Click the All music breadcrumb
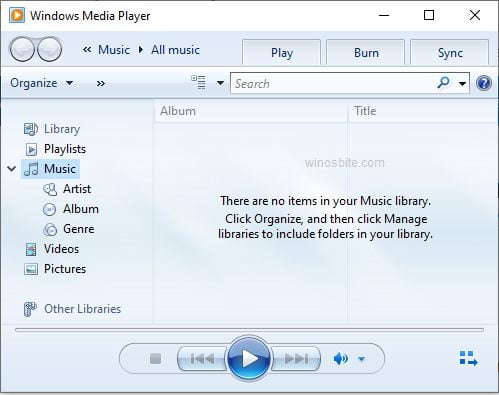This screenshot has height=395, width=499. click(x=175, y=50)
